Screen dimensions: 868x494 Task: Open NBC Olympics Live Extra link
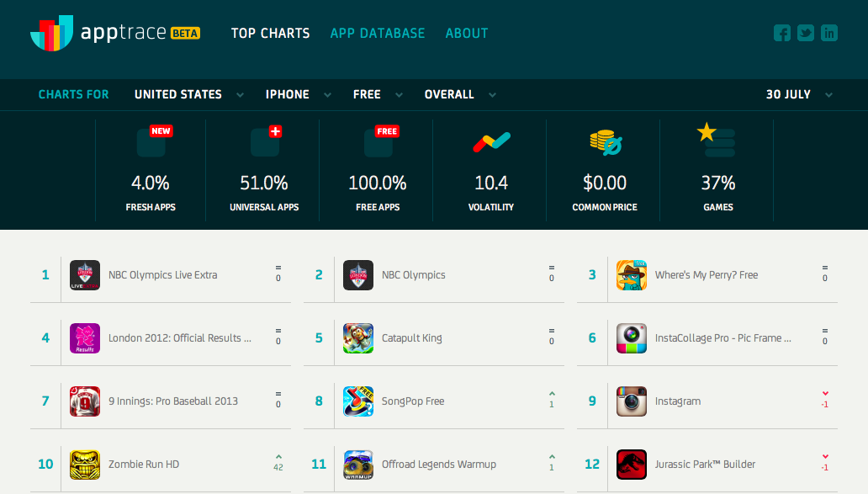click(x=163, y=275)
